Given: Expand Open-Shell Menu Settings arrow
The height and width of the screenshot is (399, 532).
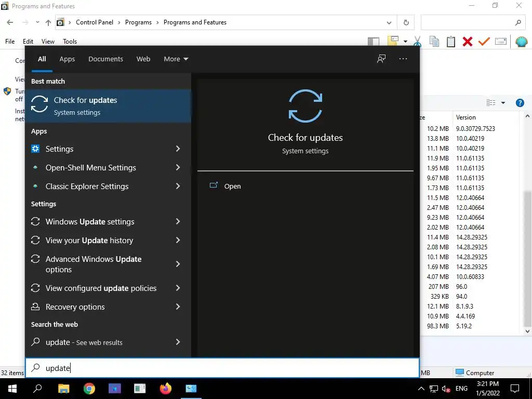Looking at the screenshot, I should pyautogui.click(x=178, y=168).
